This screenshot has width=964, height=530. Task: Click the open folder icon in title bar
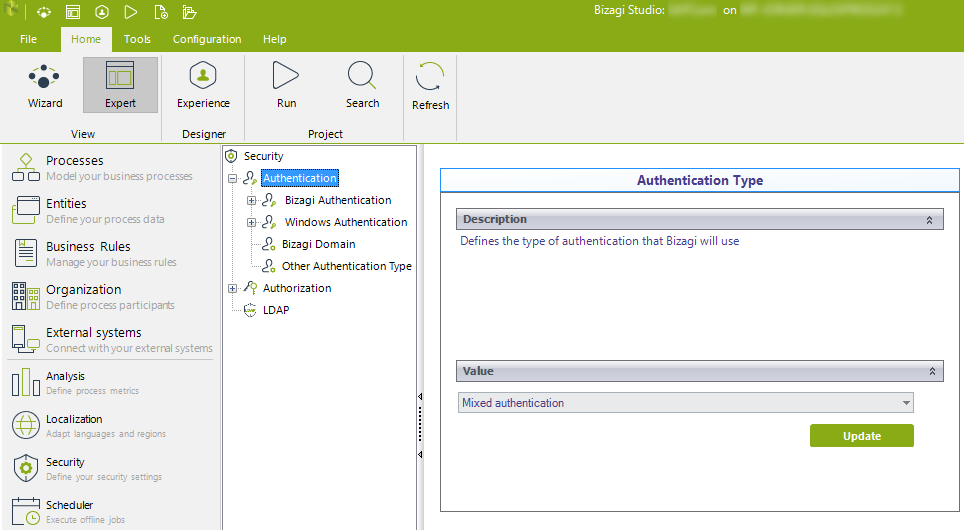pos(189,12)
